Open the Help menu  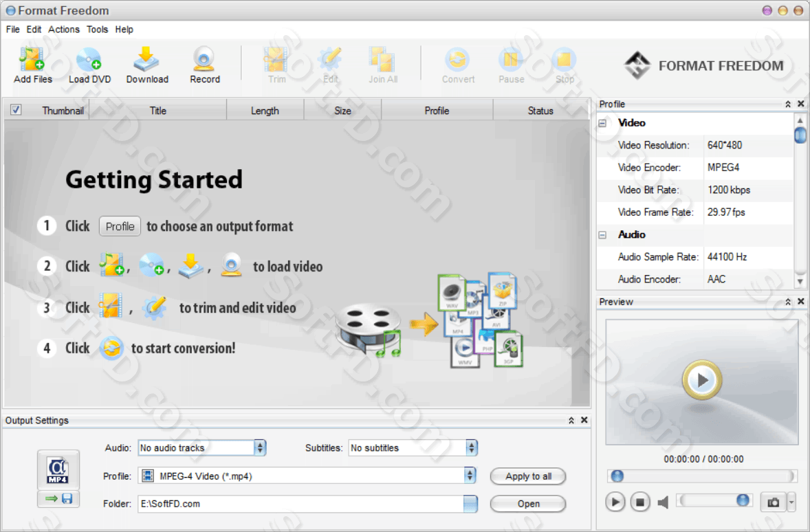[x=124, y=30]
